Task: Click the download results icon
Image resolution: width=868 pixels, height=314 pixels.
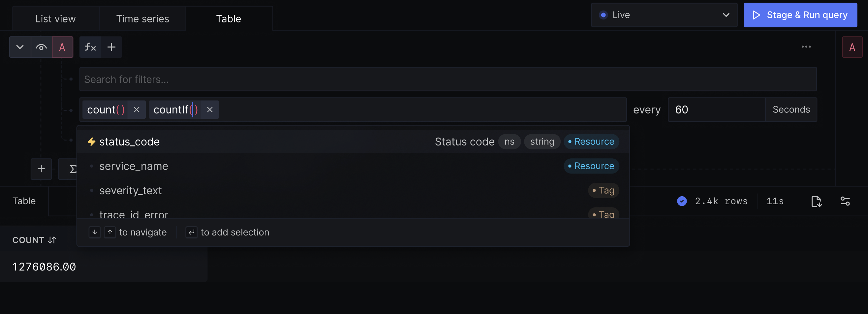Action: (x=816, y=201)
